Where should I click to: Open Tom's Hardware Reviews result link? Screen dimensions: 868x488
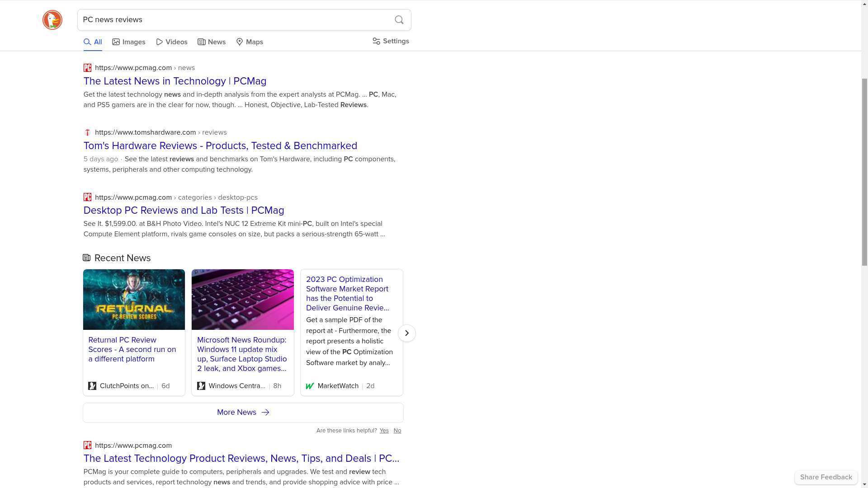click(220, 145)
